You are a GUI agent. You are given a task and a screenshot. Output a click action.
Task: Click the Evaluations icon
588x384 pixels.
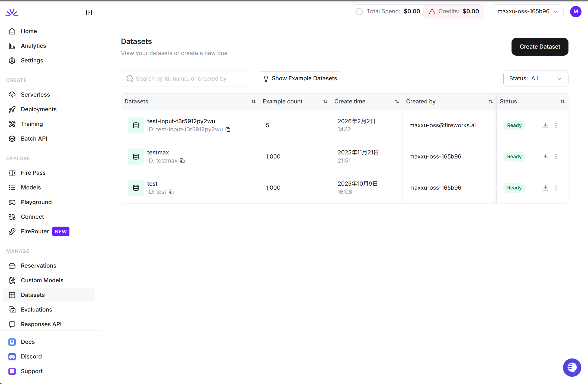pos(12,310)
